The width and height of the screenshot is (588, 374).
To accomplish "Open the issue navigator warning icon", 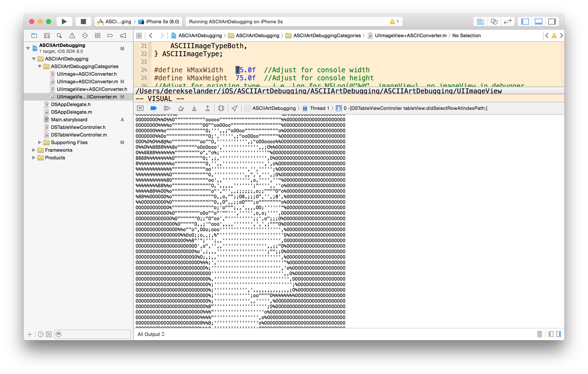I will click(x=72, y=36).
